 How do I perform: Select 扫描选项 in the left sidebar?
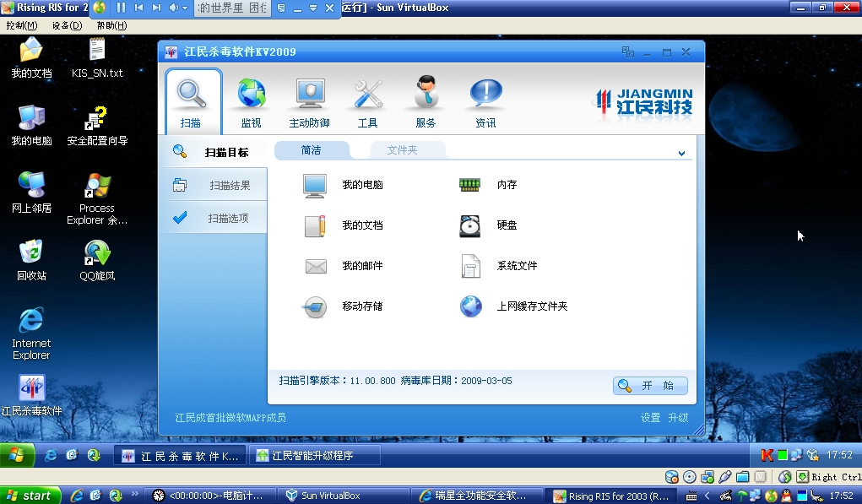tap(214, 218)
